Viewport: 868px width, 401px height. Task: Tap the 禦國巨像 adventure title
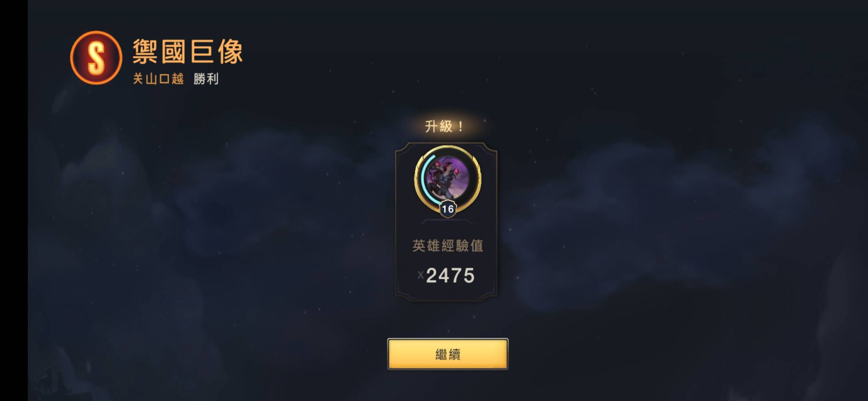click(188, 52)
